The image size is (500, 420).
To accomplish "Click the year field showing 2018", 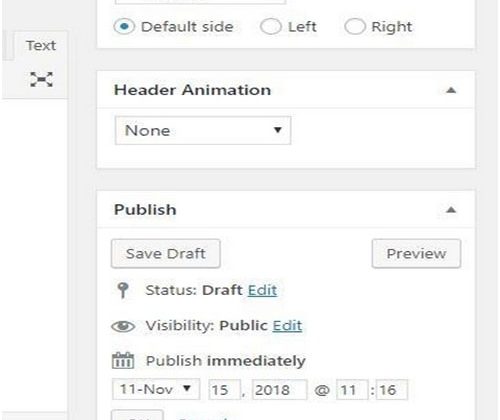I will [279, 389].
